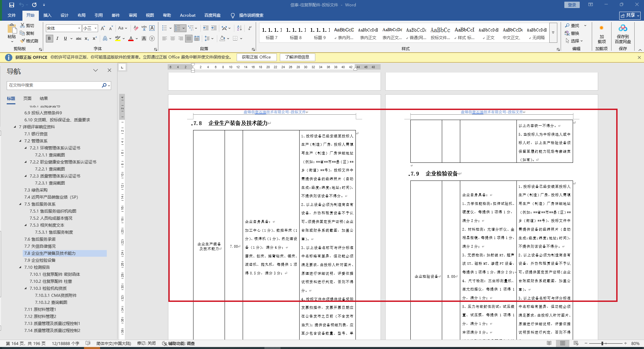Save to 百度网盘 cloud icon
Image resolution: width=644 pixels, height=349 pixels.
tap(623, 33)
